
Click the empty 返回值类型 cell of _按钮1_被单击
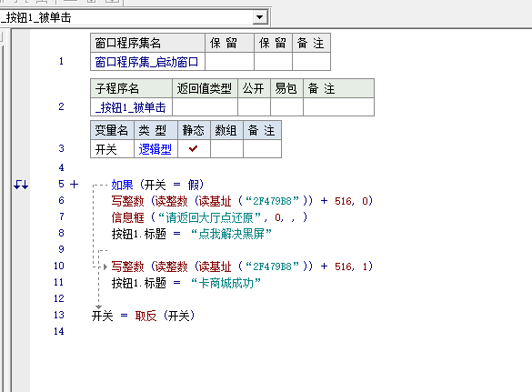[205, 107]
